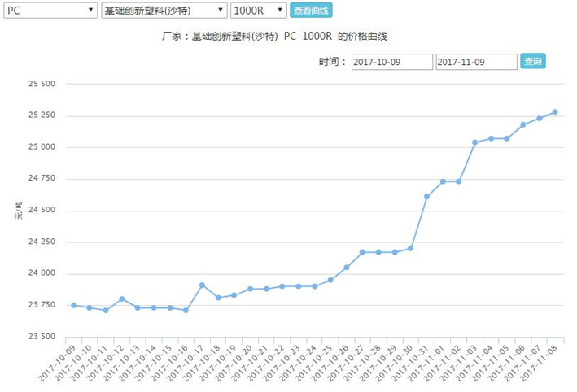Click the 查看曲线 button

coord(311,11)
